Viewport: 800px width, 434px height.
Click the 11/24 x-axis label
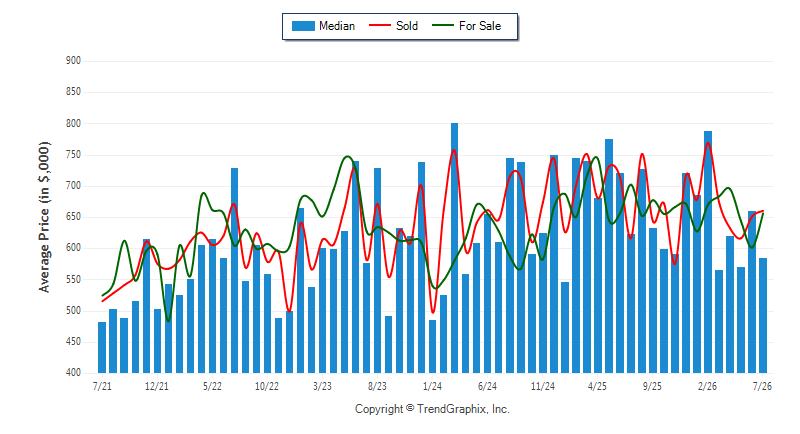coord(542,386)
